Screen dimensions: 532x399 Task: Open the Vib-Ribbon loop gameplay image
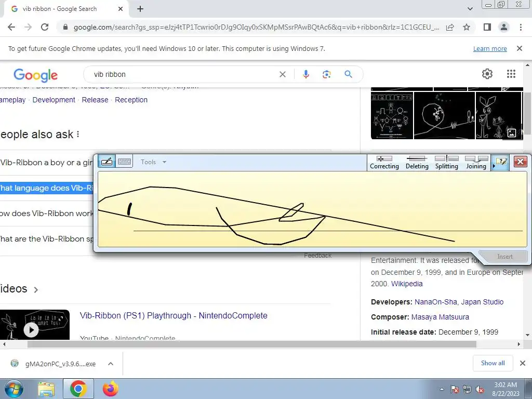[445, 116]
